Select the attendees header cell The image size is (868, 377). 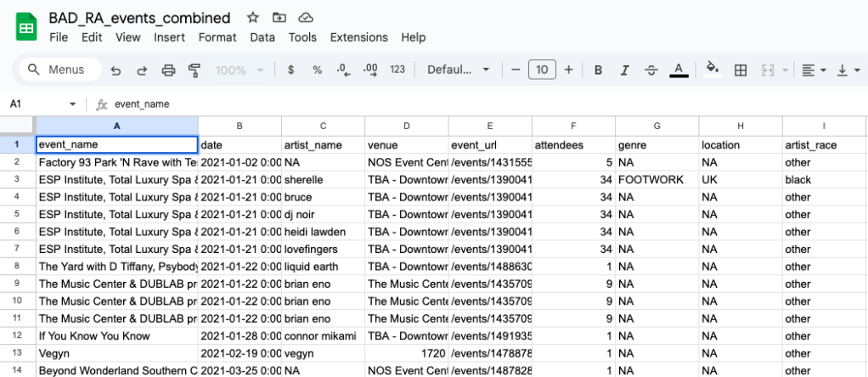573,145
